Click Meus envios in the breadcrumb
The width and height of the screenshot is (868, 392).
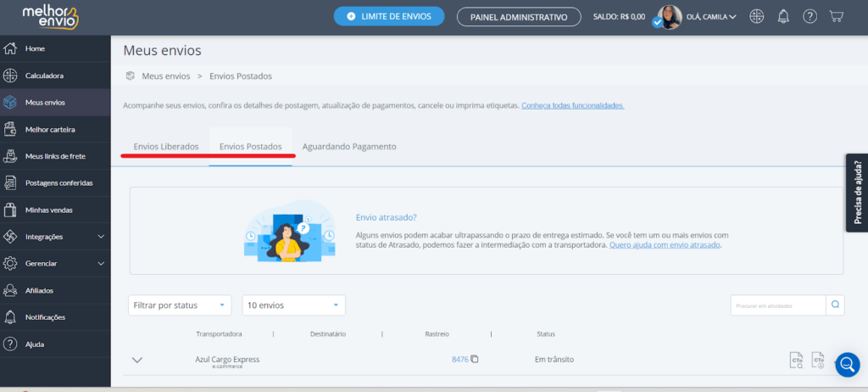166,76
